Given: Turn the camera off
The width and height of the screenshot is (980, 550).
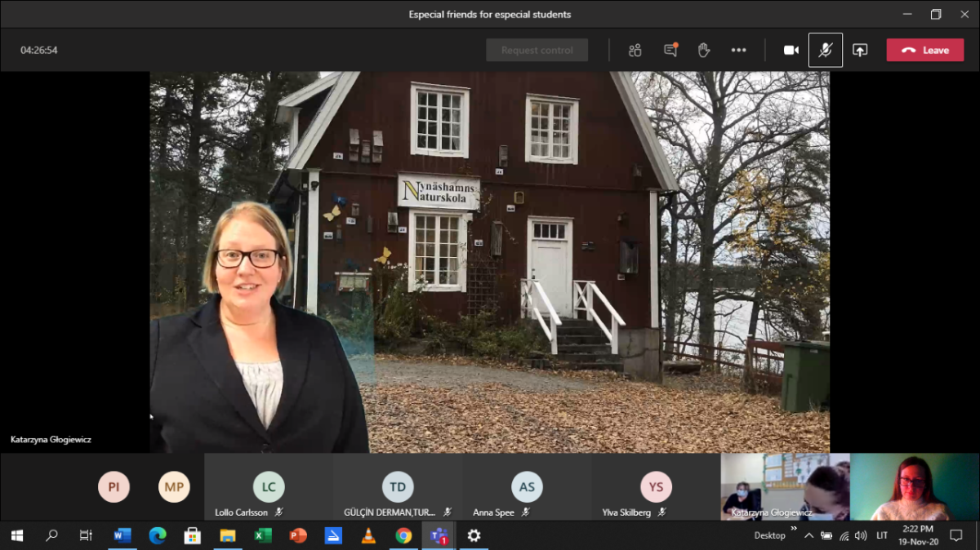Looking at the screenshot, I should coord(791,50).
